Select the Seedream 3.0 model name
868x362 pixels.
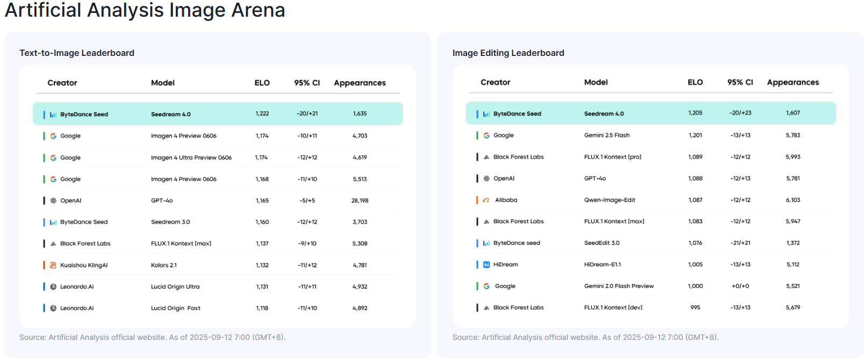pyautogui.click(x=170, y=222)
